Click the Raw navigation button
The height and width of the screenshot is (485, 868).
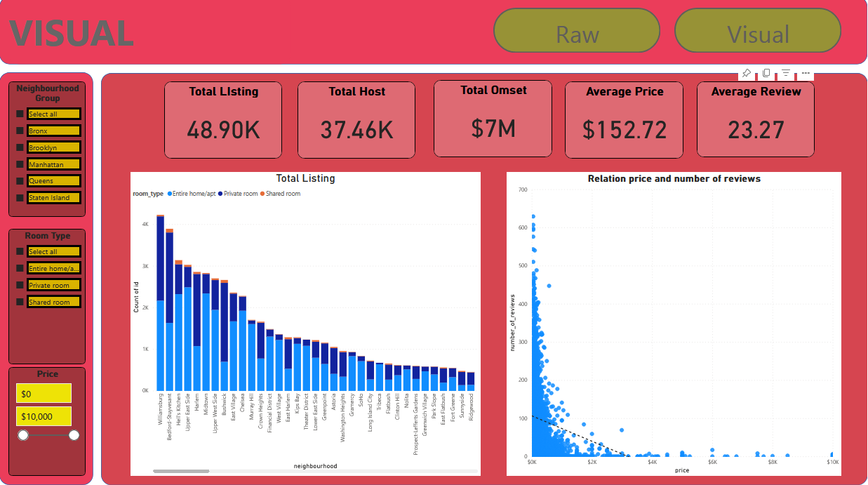coord(576,30)
